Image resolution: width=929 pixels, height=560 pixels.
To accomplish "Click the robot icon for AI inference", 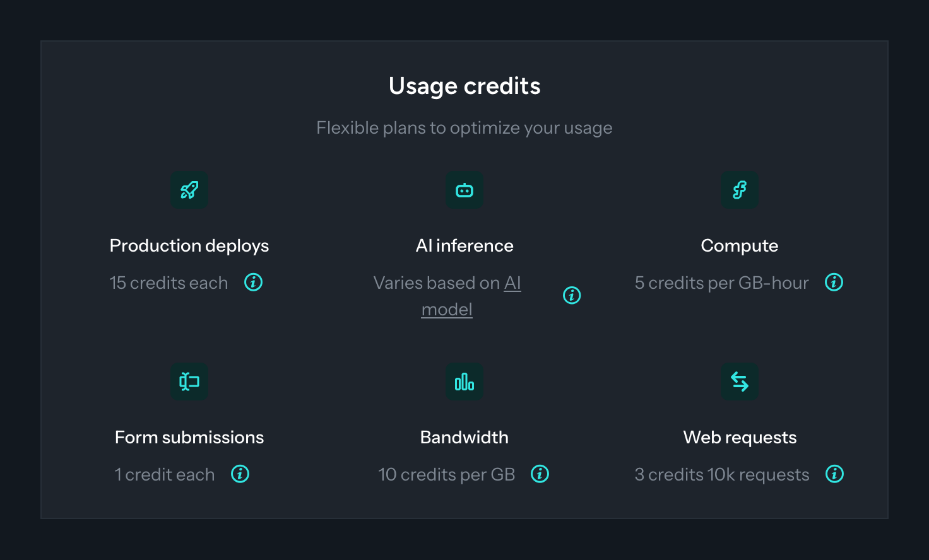I will coord(464,190).
